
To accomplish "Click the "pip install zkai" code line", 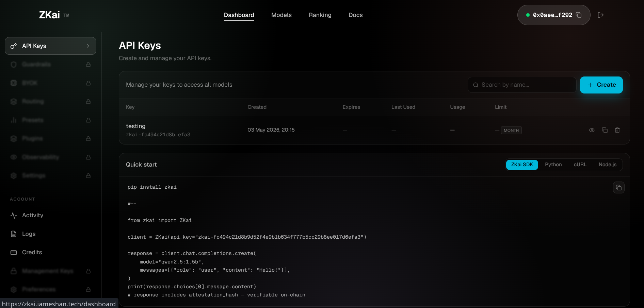I will click(152, 187).
